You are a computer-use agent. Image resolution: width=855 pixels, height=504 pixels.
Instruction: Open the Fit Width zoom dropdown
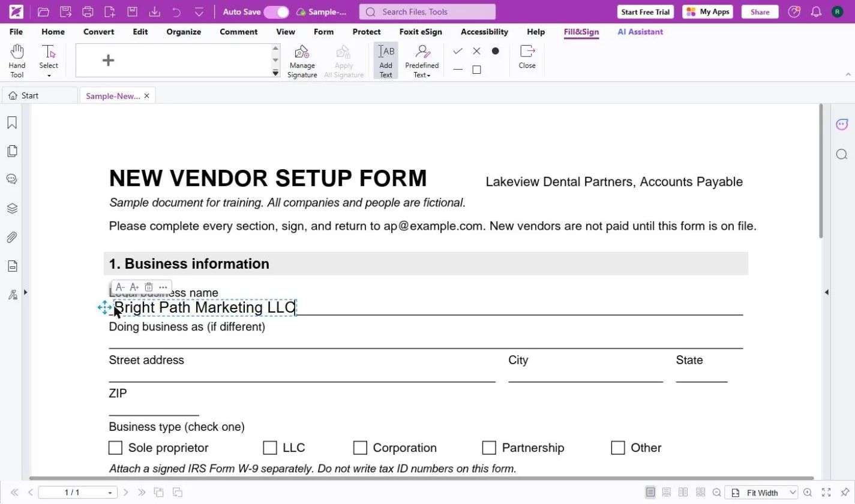793,493
